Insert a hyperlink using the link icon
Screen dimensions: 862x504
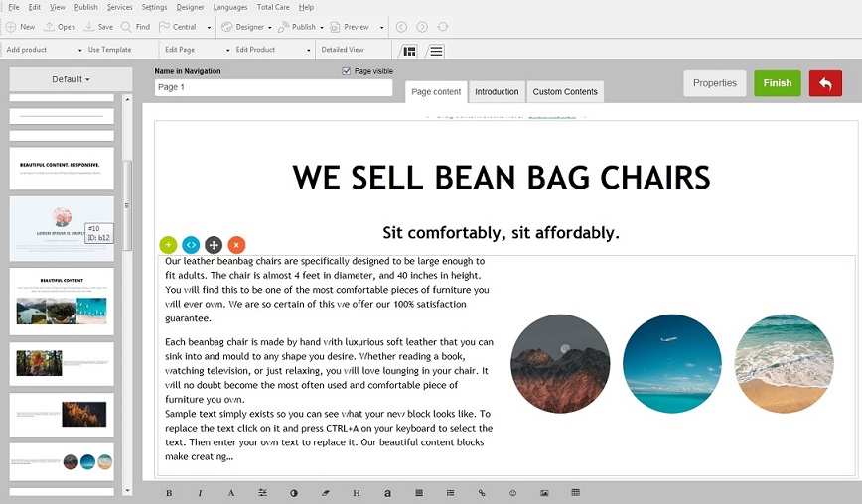click(x=482, y=493)
